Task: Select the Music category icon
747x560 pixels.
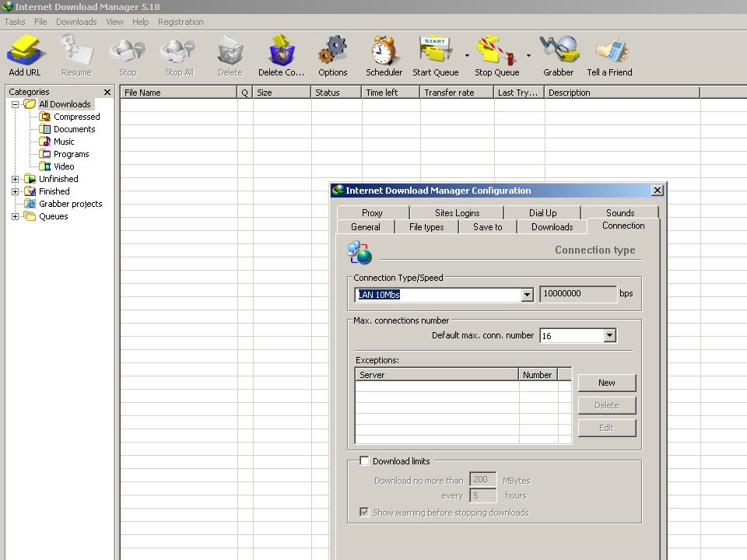Action: pos(45,142)
